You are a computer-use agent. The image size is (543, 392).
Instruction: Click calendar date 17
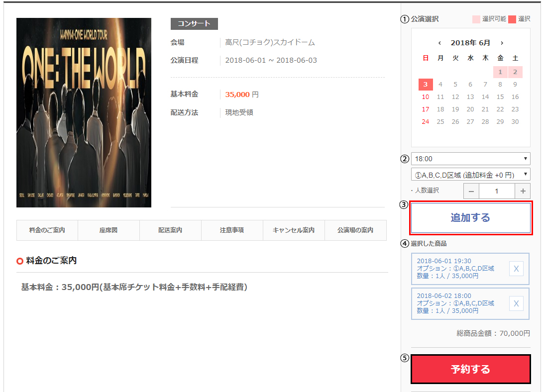tap(426, 109)
